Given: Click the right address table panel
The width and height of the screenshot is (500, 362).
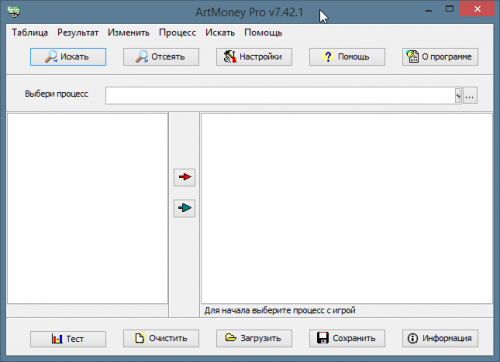Looking at the screenshot, I should coord(347,208).
